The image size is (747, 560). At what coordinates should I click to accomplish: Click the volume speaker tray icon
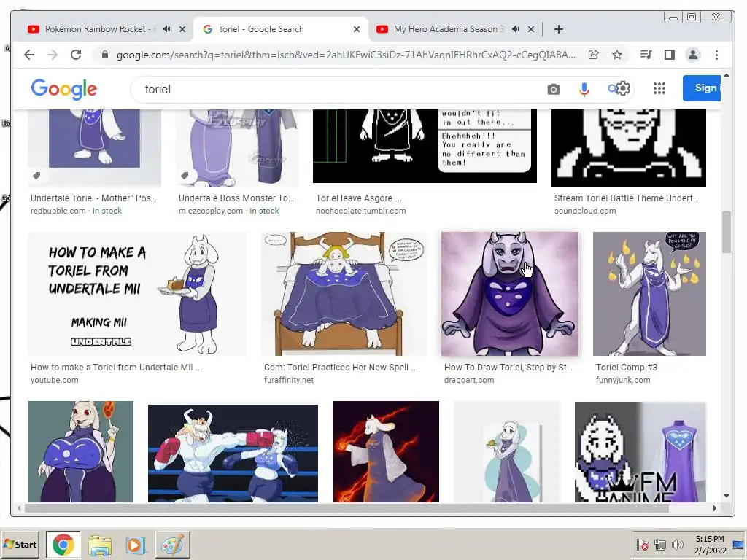(x=676, y=544)
